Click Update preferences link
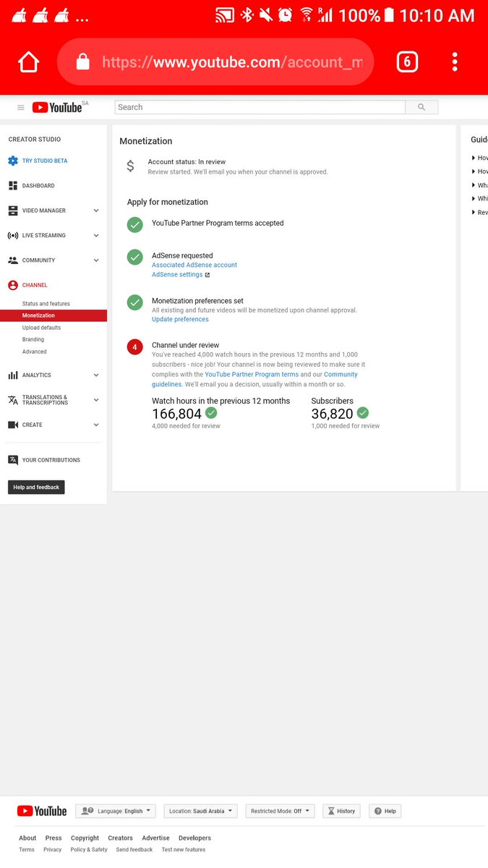488x868 pixels. point(180,319)
